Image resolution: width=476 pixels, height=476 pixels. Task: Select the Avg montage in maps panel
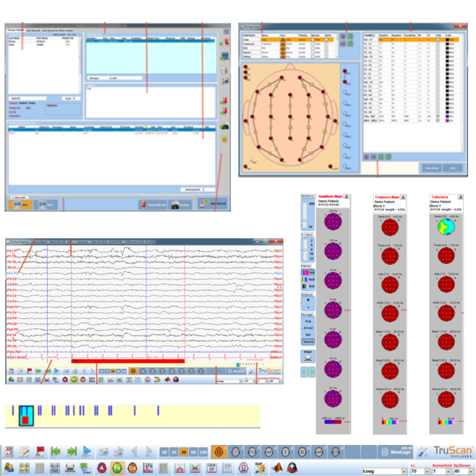tap(308, 321)
